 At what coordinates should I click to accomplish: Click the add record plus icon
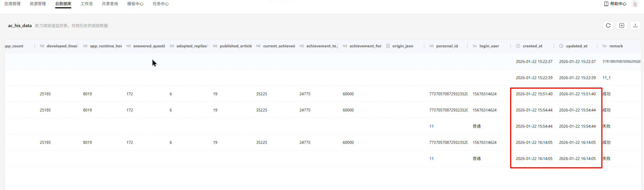622,25
